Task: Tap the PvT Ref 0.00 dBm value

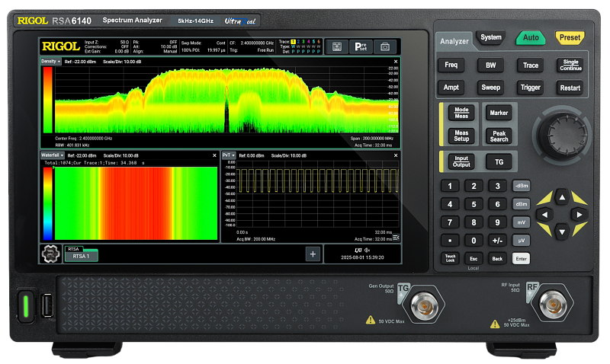Action: (252, 155)
